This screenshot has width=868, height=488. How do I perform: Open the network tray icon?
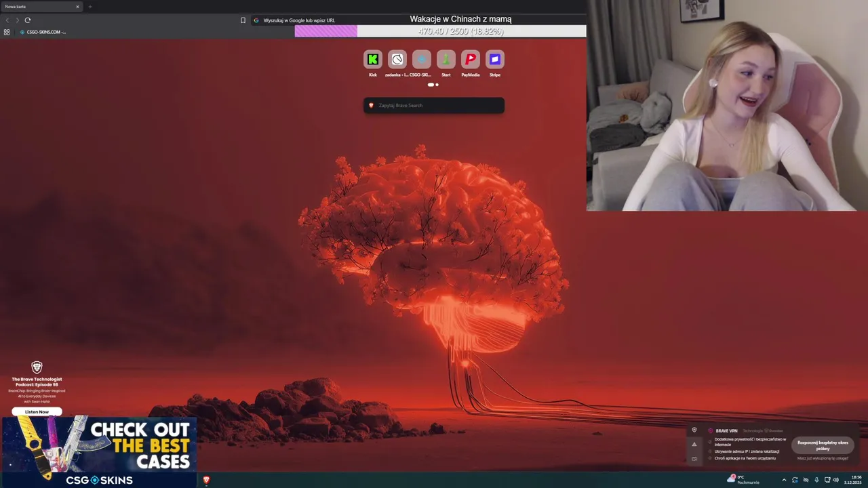tap(827, 480)
